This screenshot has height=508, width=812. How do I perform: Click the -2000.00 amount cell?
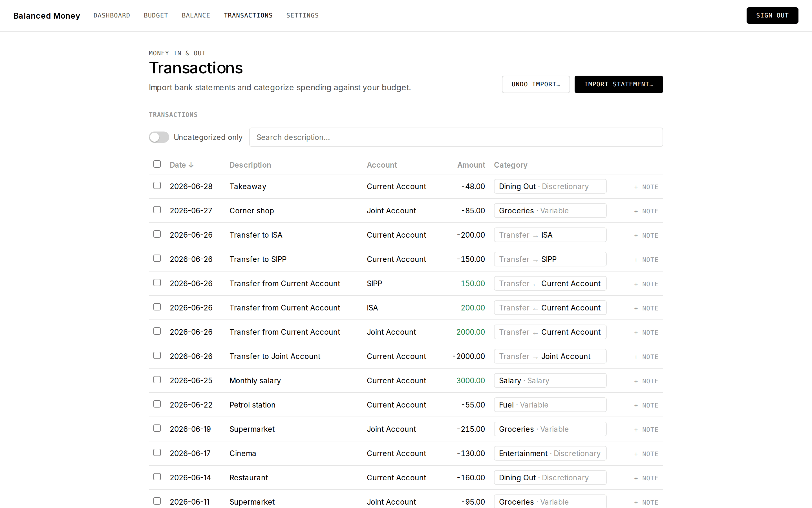(468, 356)
